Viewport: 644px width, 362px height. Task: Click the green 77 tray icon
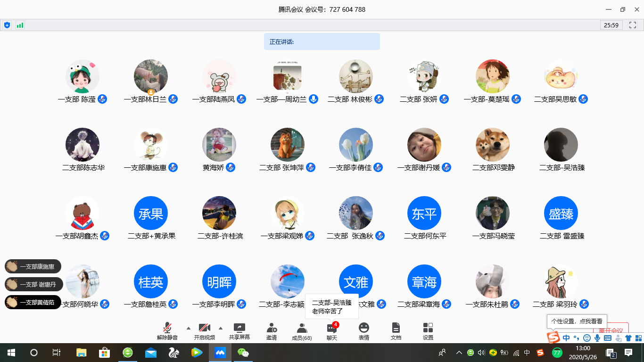pyautogui.click(x=557, y=352)
